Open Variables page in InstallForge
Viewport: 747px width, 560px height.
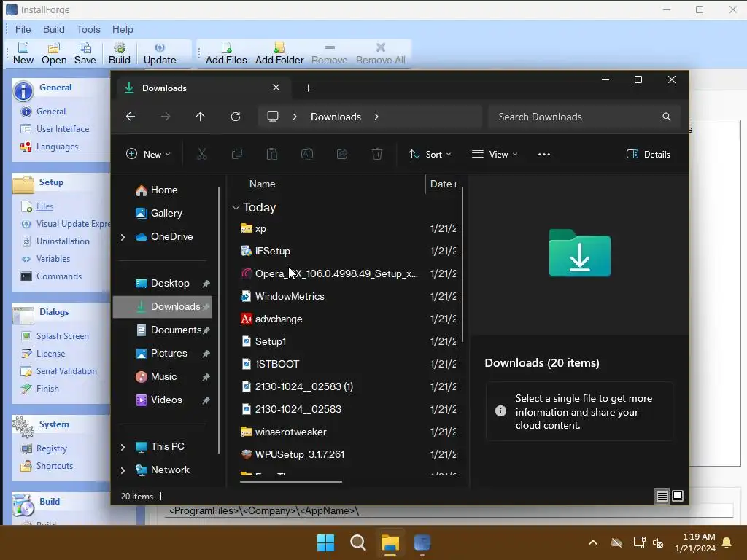click(x=53, y=259)
